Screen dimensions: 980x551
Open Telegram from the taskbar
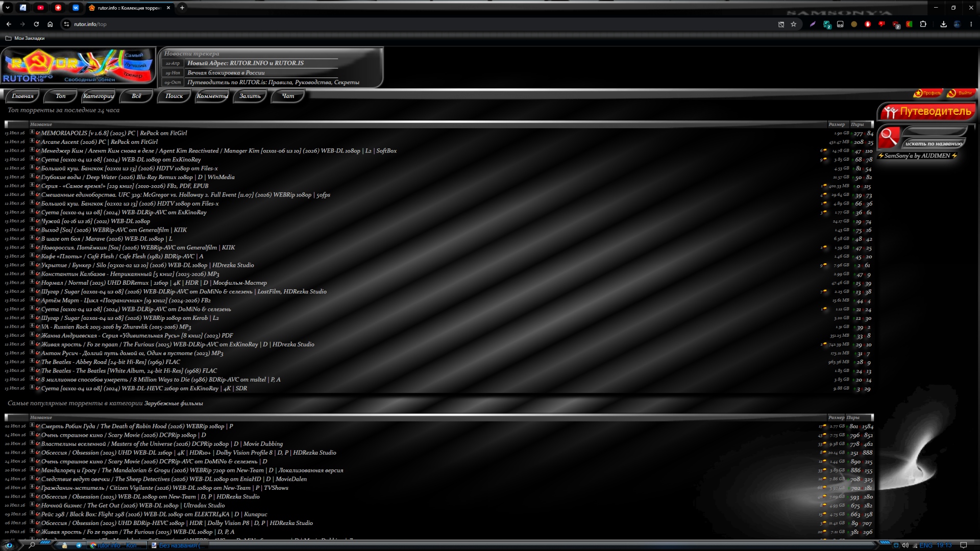click(79, 545)
